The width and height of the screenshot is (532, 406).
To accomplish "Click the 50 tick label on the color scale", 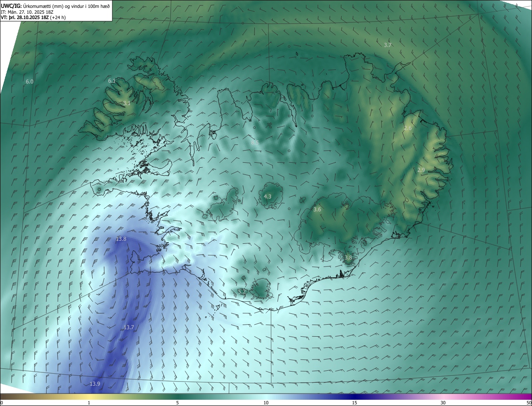I will coord(529,403).
